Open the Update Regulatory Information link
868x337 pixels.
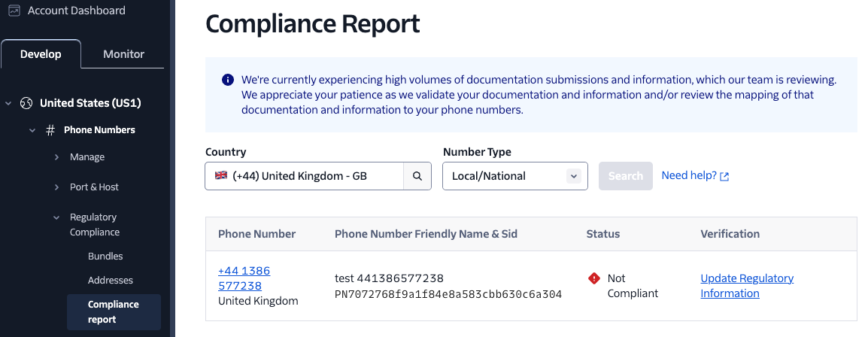pyautogui.click(x=747, y=286)
